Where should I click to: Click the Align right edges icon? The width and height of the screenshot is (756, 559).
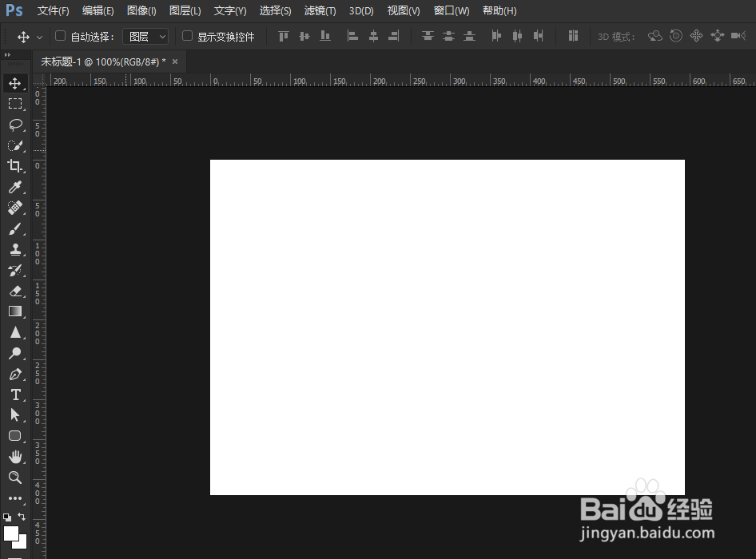(394, 36)
